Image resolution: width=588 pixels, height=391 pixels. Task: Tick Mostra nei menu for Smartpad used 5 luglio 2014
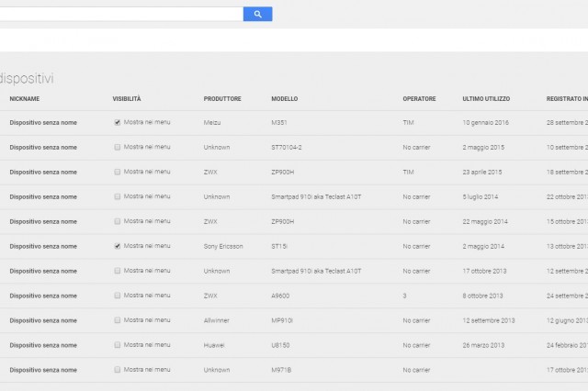(117, 196)
